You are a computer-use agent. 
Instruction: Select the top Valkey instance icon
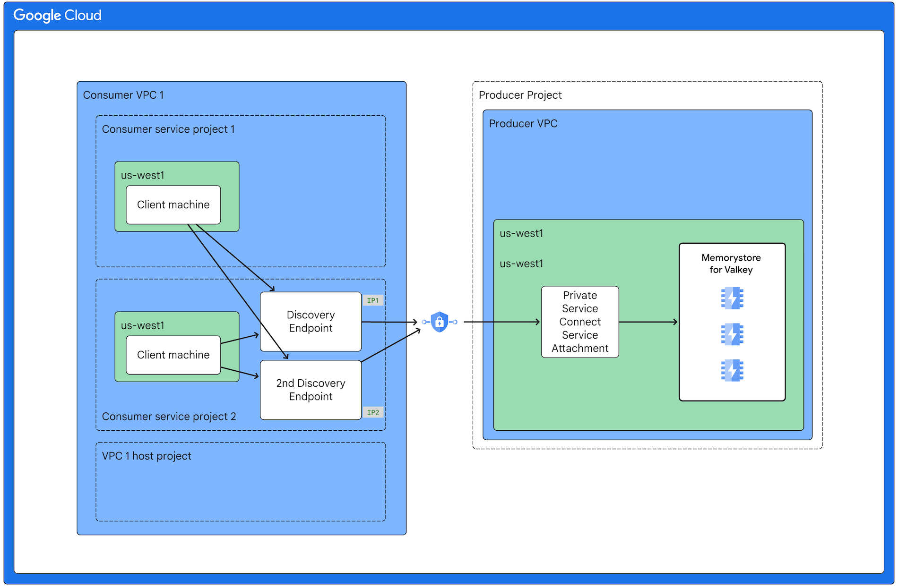(x=732, y=298)
